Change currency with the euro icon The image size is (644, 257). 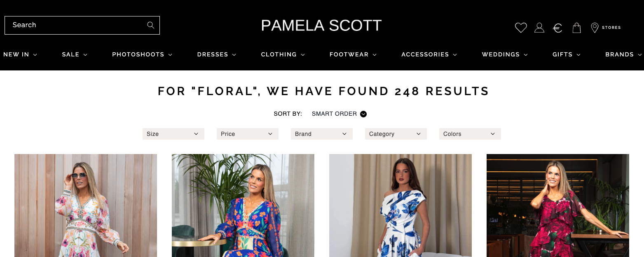pos(557,28)
